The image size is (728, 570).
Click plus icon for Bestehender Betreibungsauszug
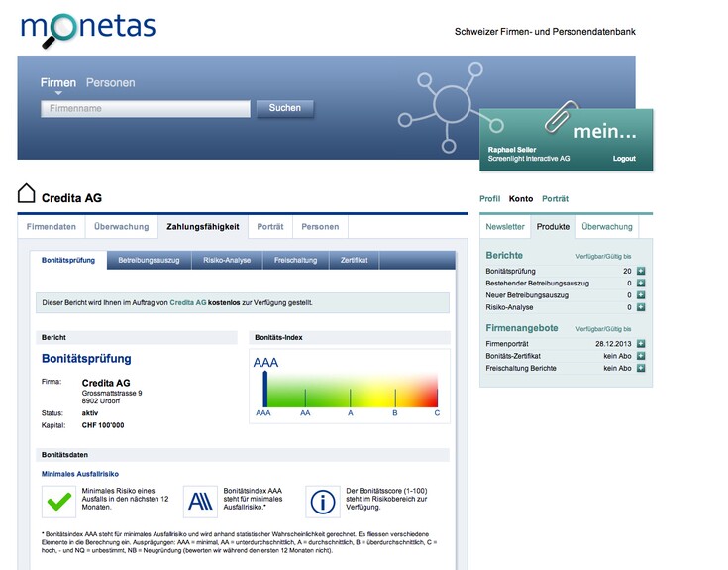click(641, 283)
